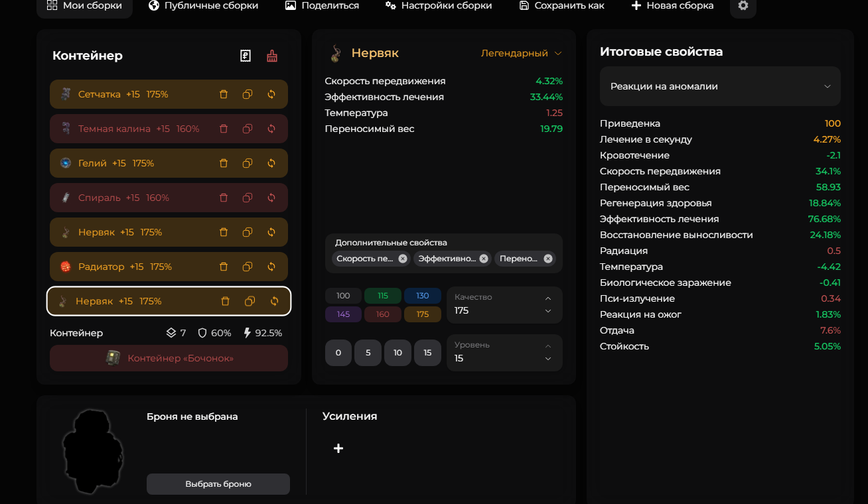Select the Контейнер «Бочонок» button
This screenshot has width=868, height=504.
[169, 358]
